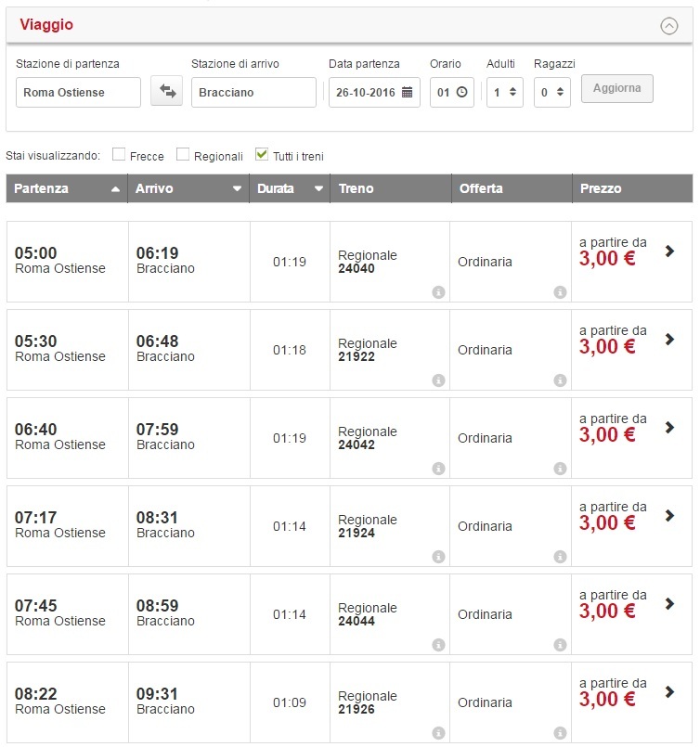Screen dimensions: 700x747
Task: Collapse the Viaggio panel
Action: click(668, 26)
